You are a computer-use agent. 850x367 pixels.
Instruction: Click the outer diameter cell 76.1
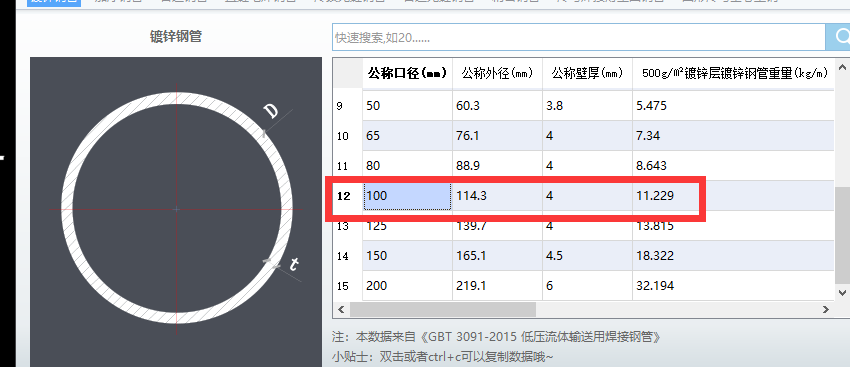pos(497,136)
